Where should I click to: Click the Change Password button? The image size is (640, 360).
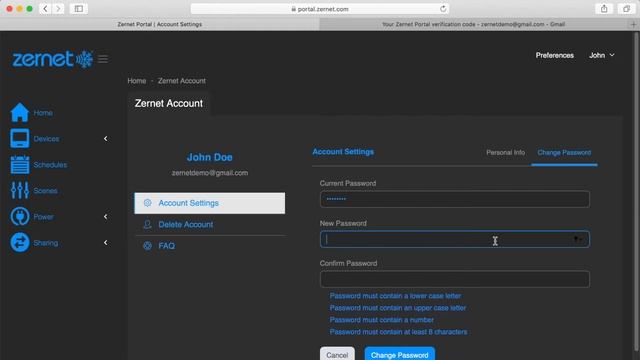click(400, 354)
